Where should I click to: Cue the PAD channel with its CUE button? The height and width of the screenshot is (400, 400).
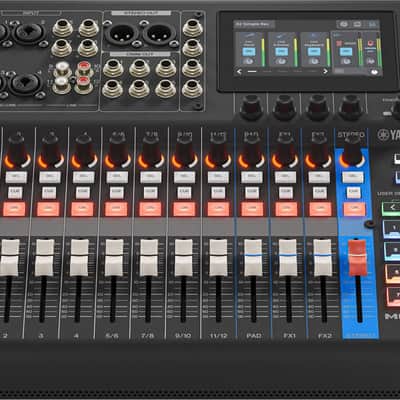pyautogui.click(x=252, y=192)
